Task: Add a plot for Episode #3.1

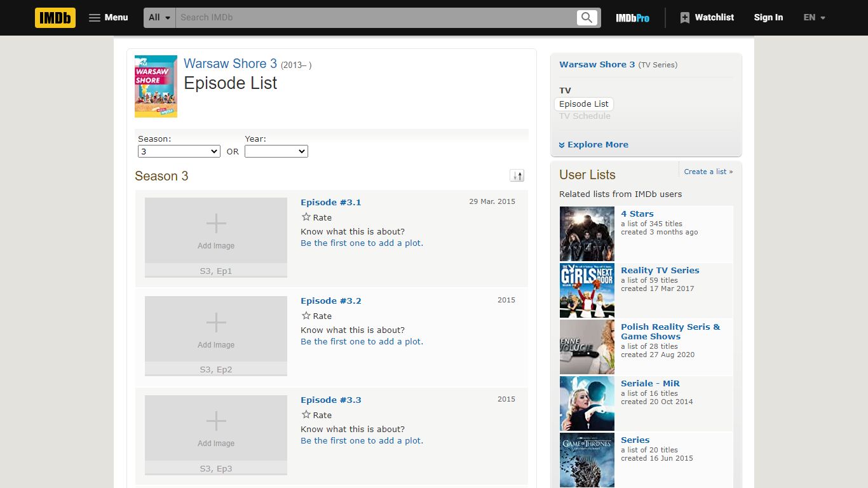Action: point(362,243)
